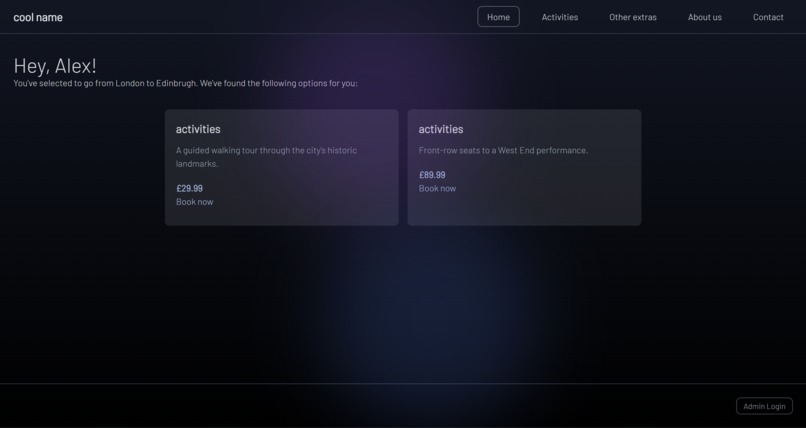
Task: Select the guided walking tour card title
Action: coord(198,129)
